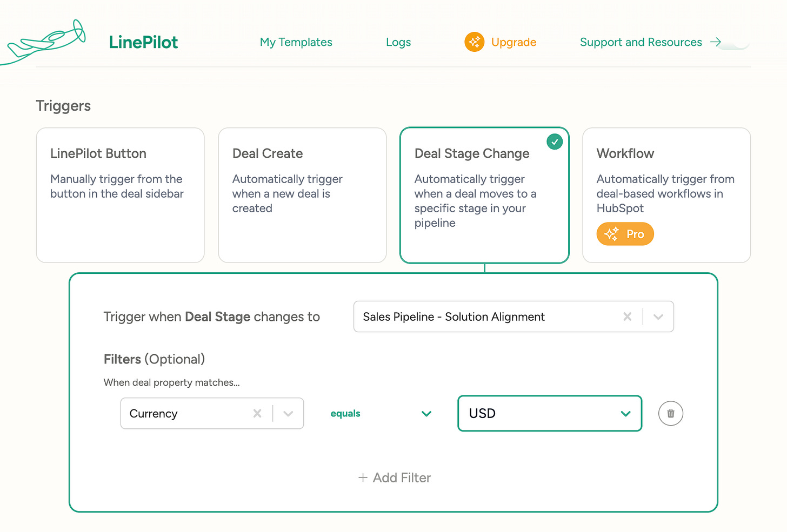Expand the deal stage dropdown chevron
This screenshot has height=532, width=787.
tap(658, 317)
